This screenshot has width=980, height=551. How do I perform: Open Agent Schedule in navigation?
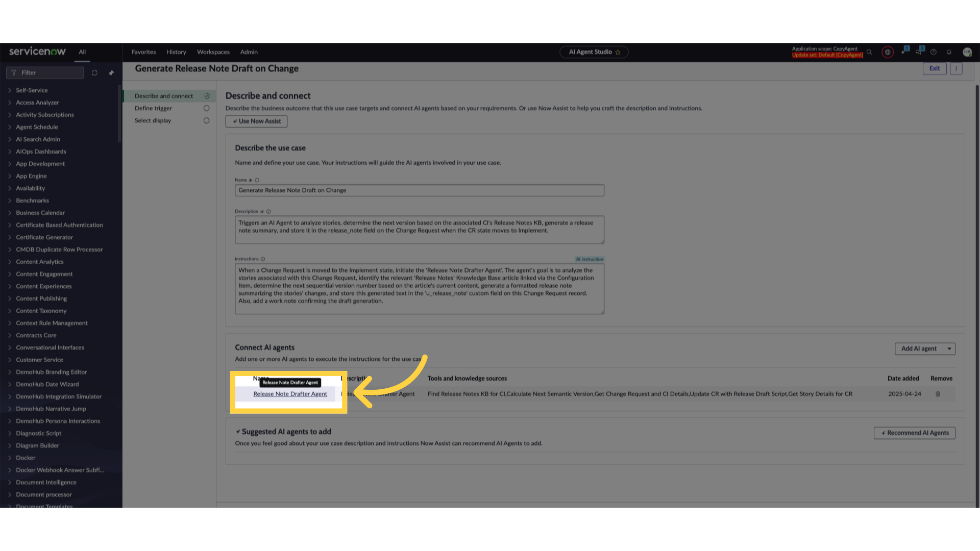[37, 127]
